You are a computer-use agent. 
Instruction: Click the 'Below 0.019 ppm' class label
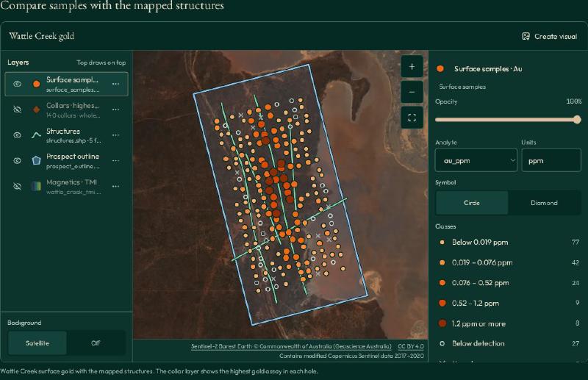(x=480, y=243)
